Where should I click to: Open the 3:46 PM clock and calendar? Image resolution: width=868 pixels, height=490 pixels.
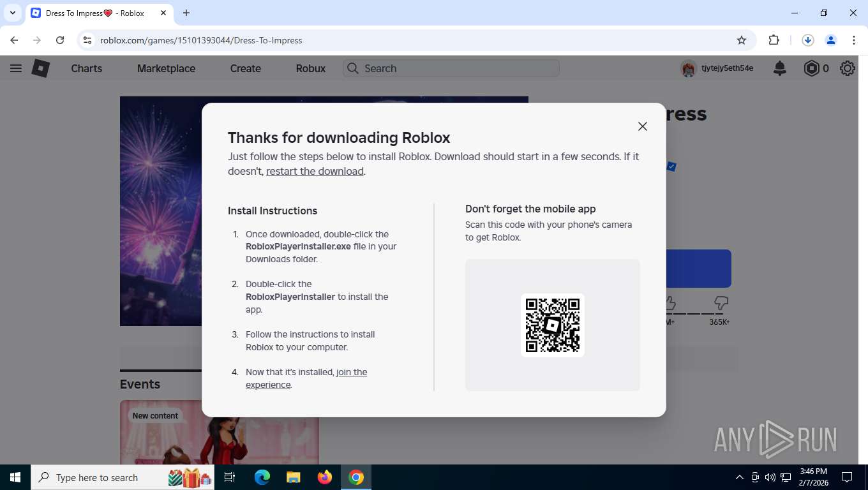pos(813,477)
